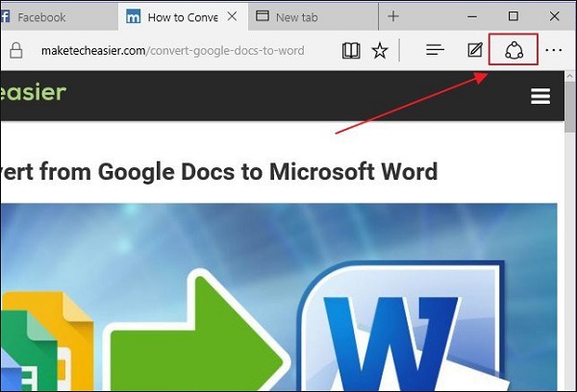
Task: Maximize the browser window
Action: point(513,16)
